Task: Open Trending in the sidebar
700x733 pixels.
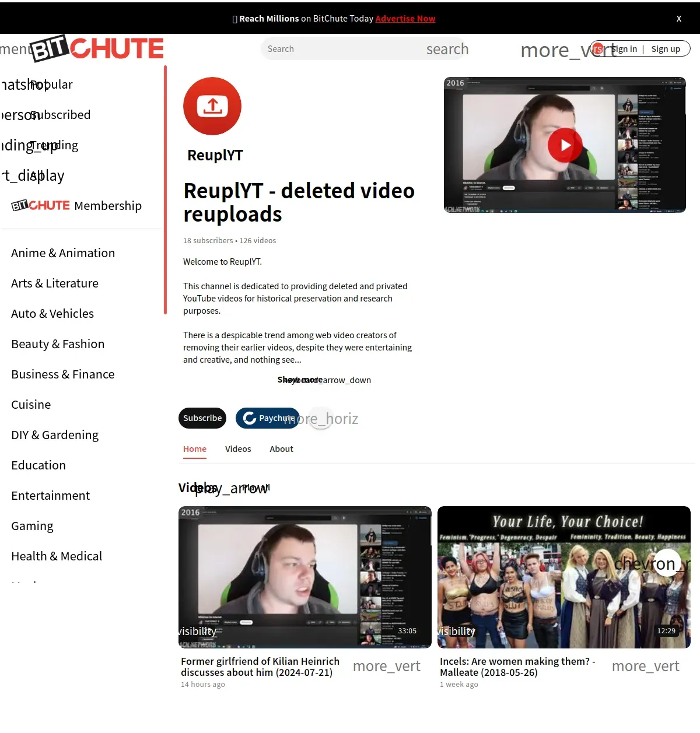Action: coord(54,145)
